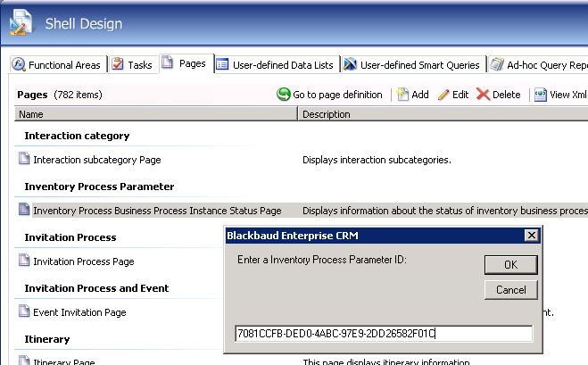Click the Functional Areas tab icon
The height and width of the screenshot is (365, 588).
pyautogui.click(x=19, y=64)
